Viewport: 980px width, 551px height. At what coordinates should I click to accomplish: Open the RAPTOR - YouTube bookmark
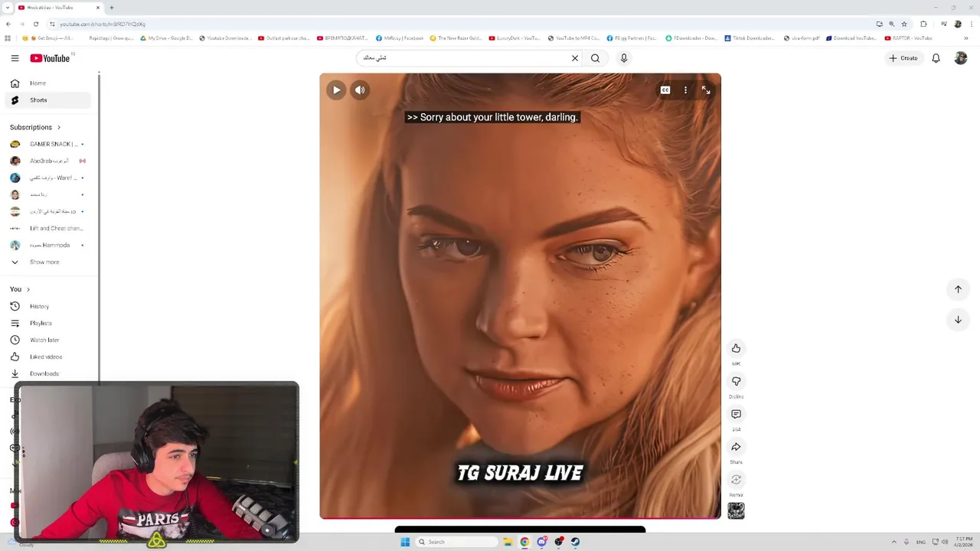coord(909,38)
